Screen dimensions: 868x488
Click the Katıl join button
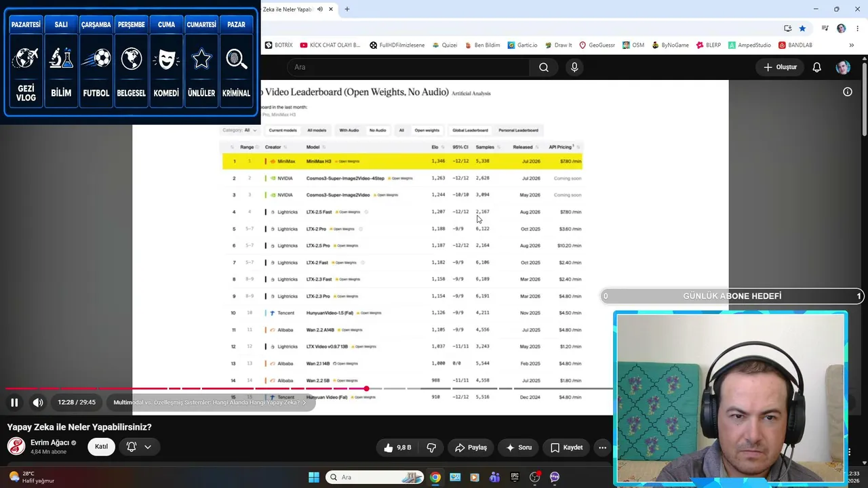point(101,447)
